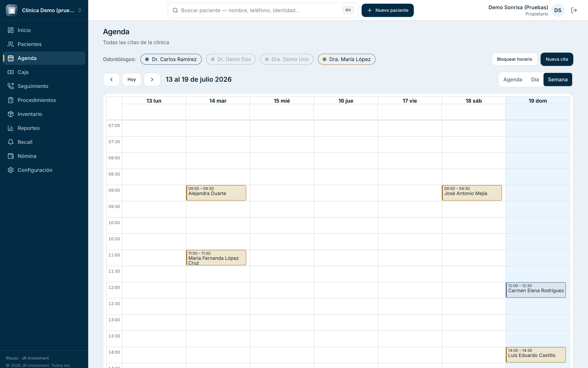
Task: Click the 12:00 time label
Action: click(x=114, y=287)
